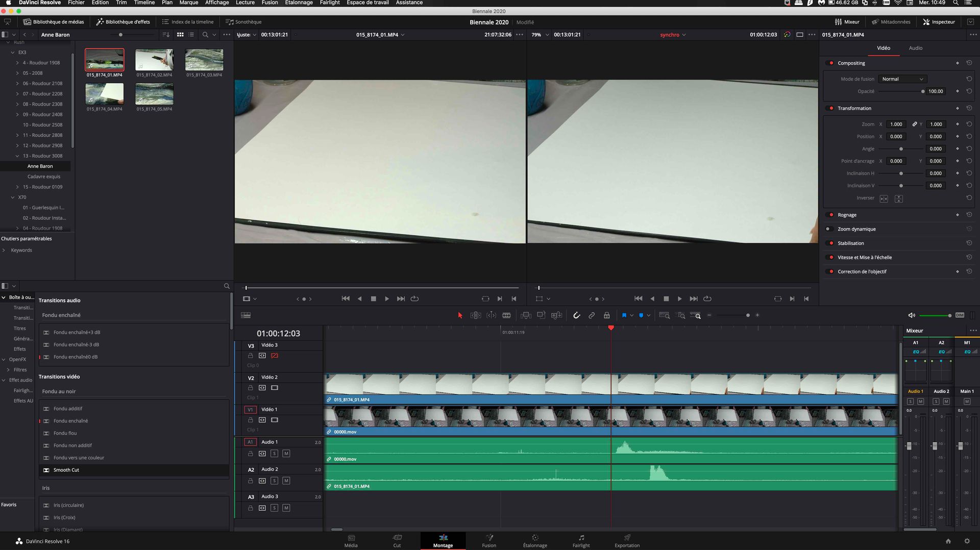The width and height of the screenshot is (980, 550).
Task: Solo the Audio 2 track S button
Action: tap(274, 481)
